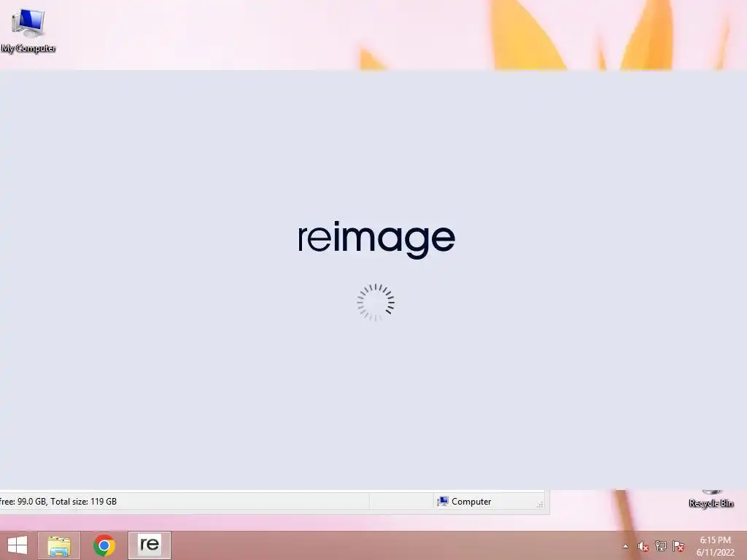747x560 pixels.
Task: Show hidden system tray icons
Action: point(625,546)
